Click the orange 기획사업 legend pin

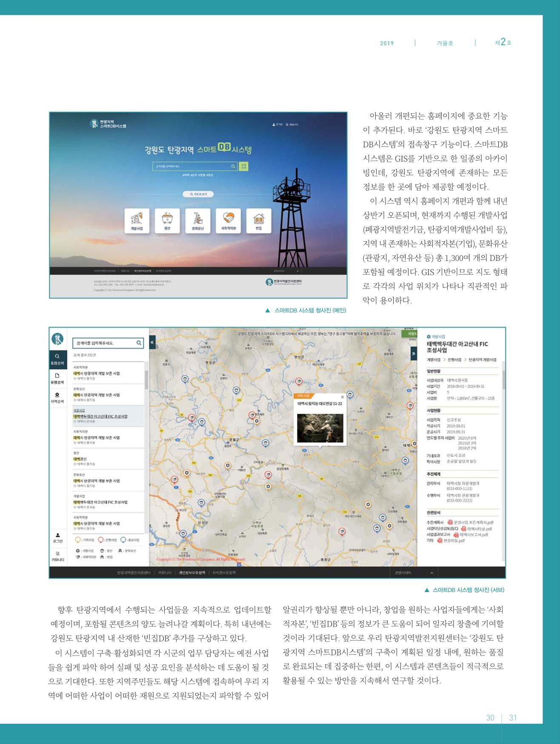(78, 540)
